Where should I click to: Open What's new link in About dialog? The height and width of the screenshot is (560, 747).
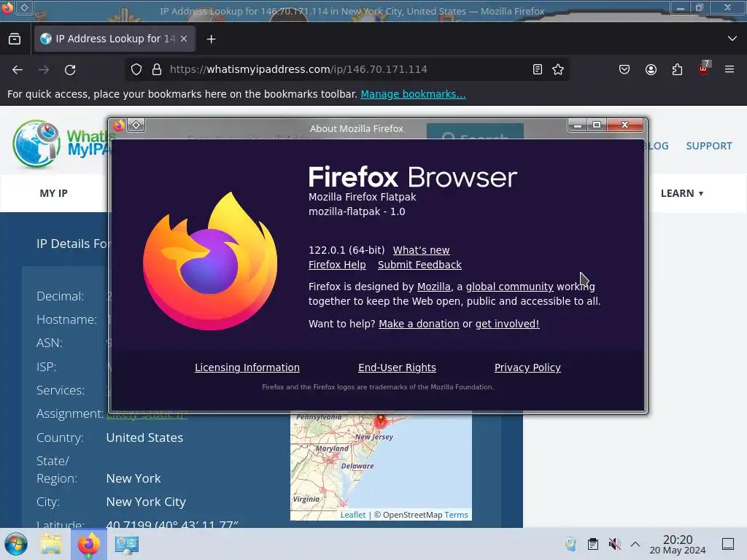421,250
